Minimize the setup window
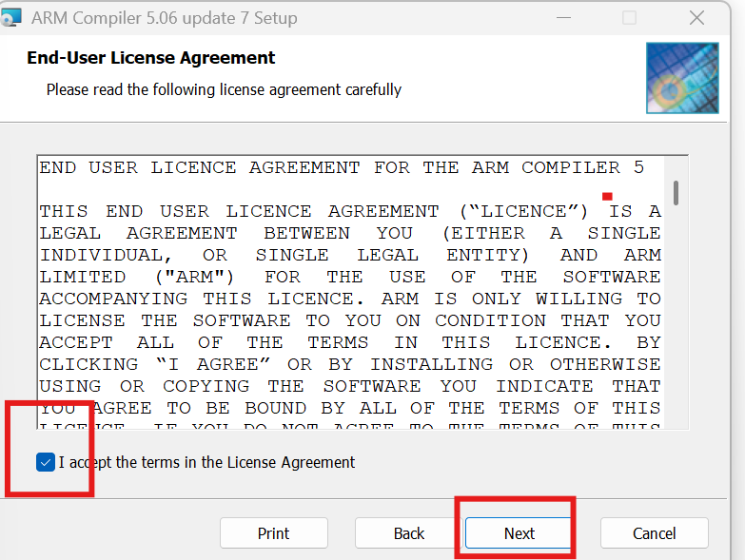 click(563, 18)
